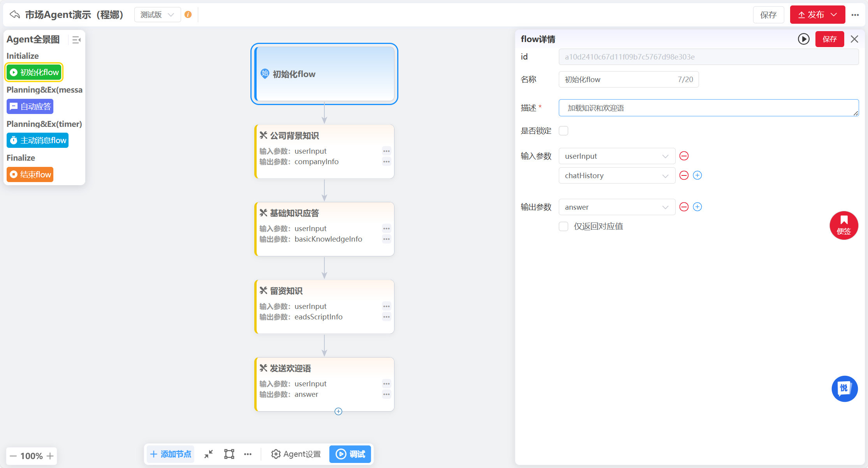Click the 描述 description text field

(708, 108)
